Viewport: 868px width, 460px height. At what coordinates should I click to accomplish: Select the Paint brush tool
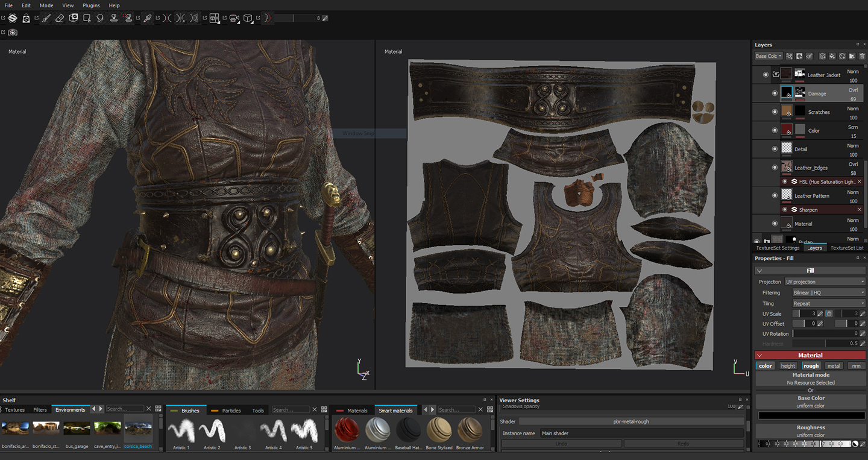[46, 18]
